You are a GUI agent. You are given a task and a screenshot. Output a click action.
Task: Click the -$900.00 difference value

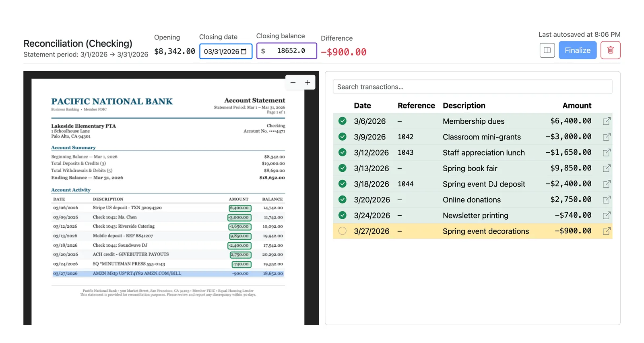click(344, 52)
